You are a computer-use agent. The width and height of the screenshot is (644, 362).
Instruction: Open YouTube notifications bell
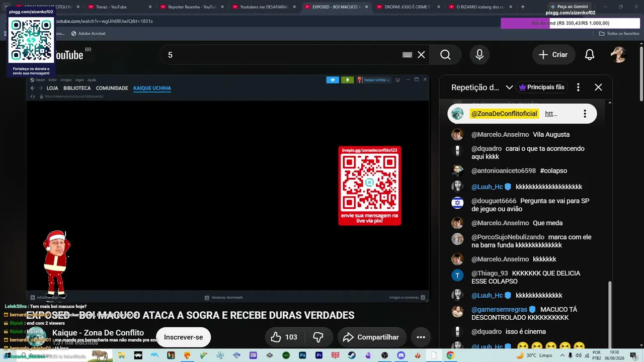pyautogui.click(x=590, y=55)
